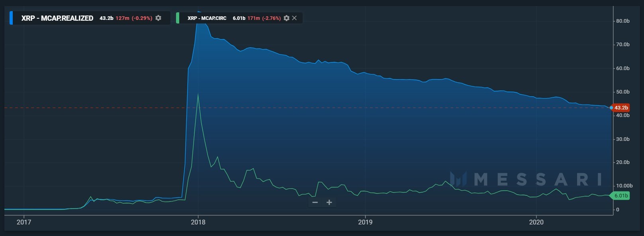Click the 80.0b value on price axis
This screenshot has height=236, width=644.
(x=622, y=21)
